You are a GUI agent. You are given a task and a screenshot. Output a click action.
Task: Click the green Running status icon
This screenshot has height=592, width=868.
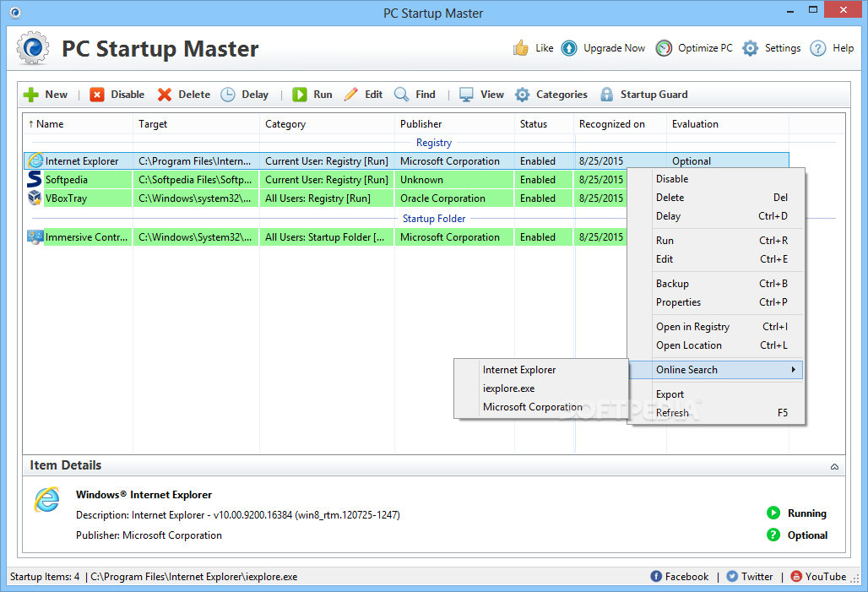[x=773, y=513]
